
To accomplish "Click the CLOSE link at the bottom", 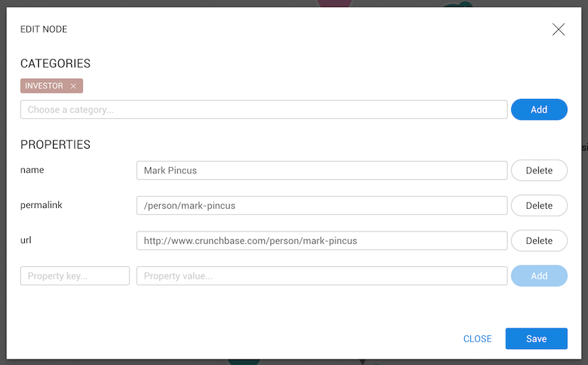I will click(x=477, y=339).
